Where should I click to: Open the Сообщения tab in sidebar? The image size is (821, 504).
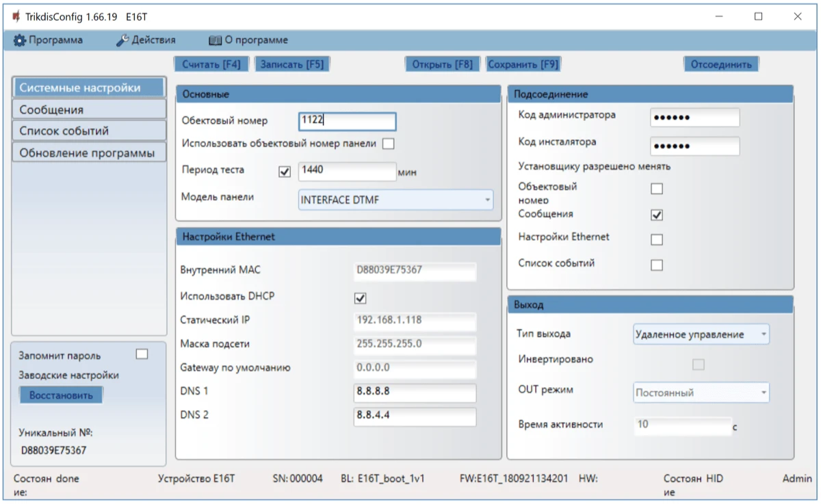89,109
